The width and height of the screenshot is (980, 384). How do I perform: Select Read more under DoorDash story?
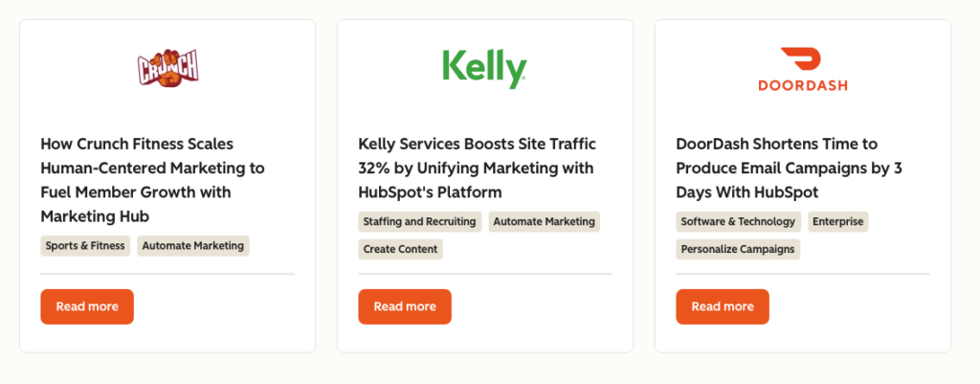(x=723, y=306)
